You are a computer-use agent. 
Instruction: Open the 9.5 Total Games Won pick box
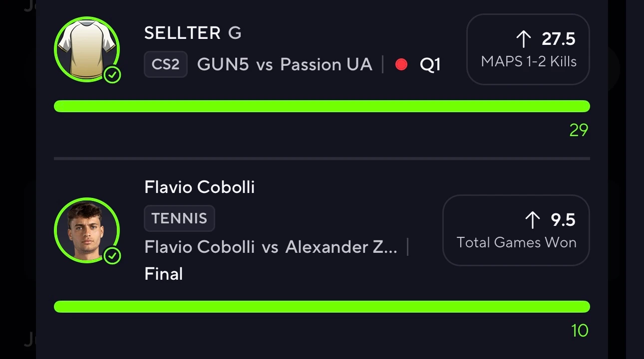tap(516, 230)
